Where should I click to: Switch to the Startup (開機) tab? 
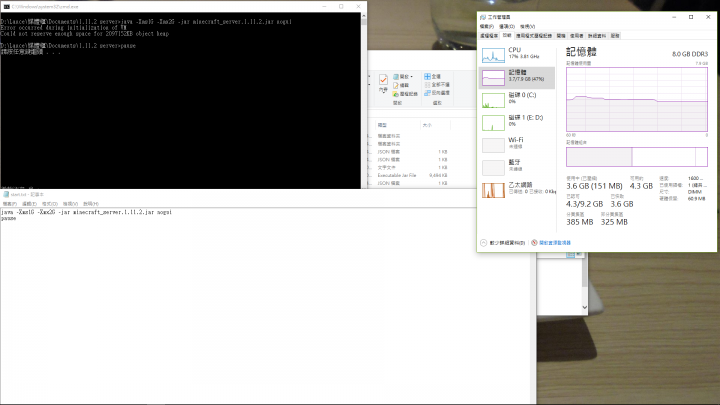[x=561, y=36]
